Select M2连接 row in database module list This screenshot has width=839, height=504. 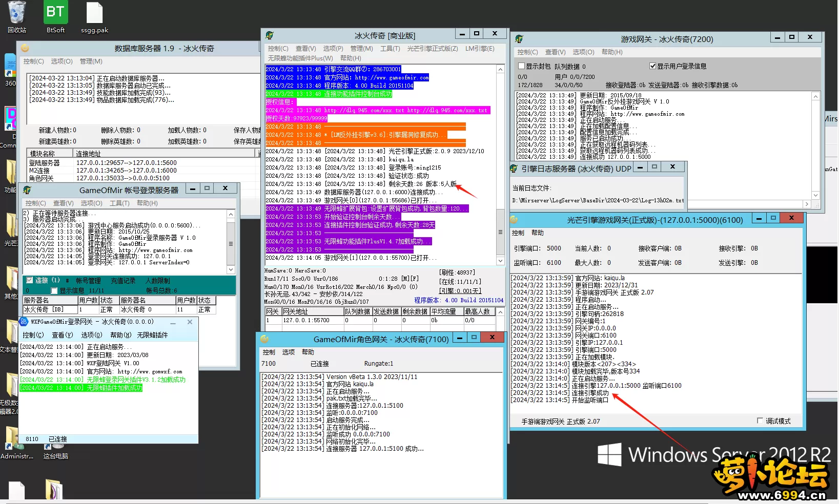144,171
